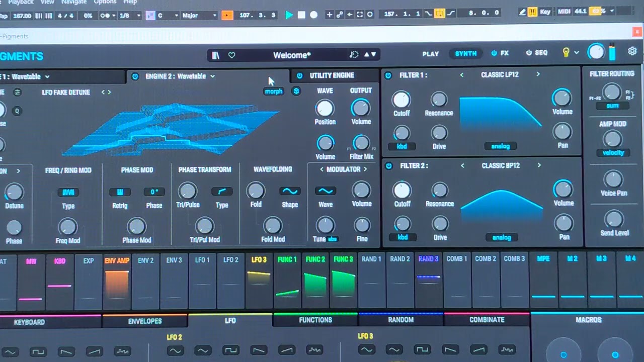Expand the dropdown next to the lightbulb
This screenshot has width=644, height=362.
(x=577, y=53)
